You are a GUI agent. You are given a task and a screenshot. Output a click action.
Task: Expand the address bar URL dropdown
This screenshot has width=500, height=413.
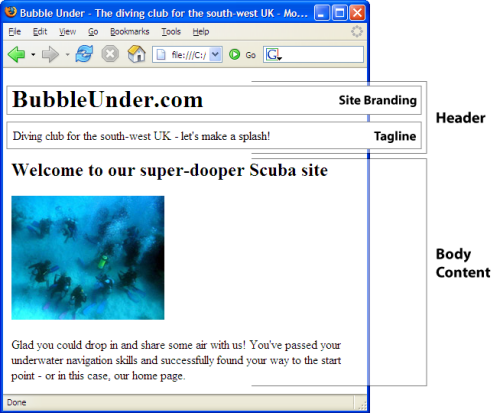216,54
